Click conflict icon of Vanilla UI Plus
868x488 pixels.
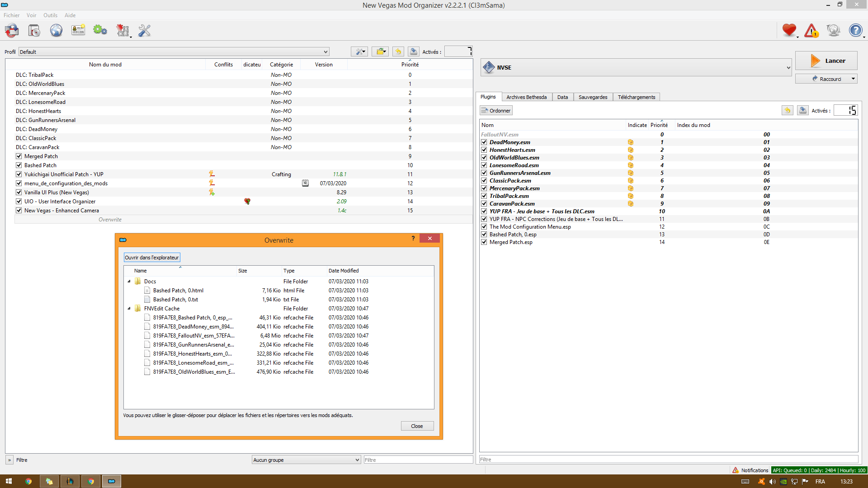(212, 192)
